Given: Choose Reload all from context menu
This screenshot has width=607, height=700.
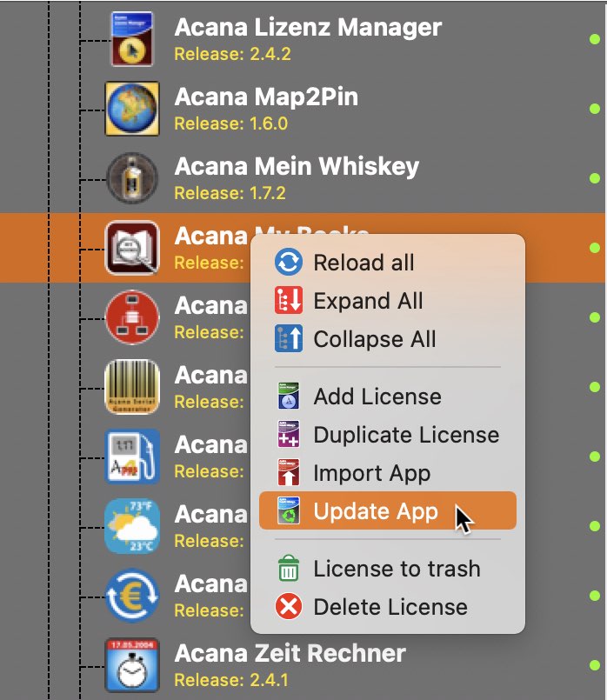Looking at the screenshot, I should point(364,263).
